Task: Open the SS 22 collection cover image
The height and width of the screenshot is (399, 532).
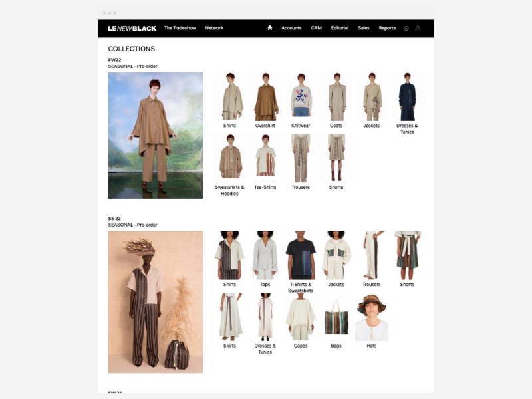Action: click(x=156, y=303)
